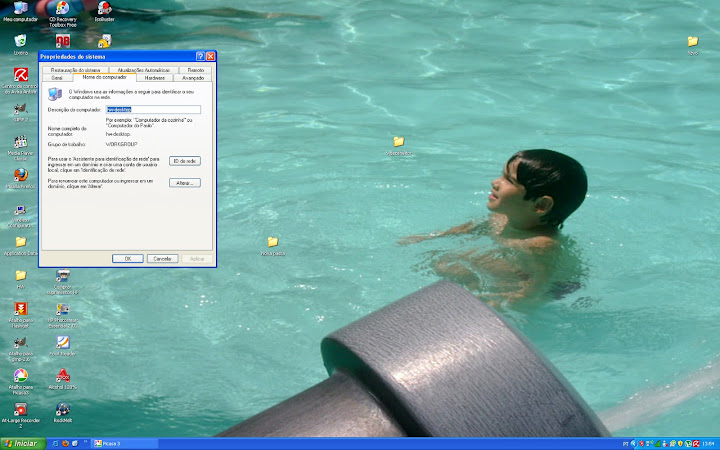Expand hidden tray icons arrow
The image size is (720, 450).
[634, 444]
